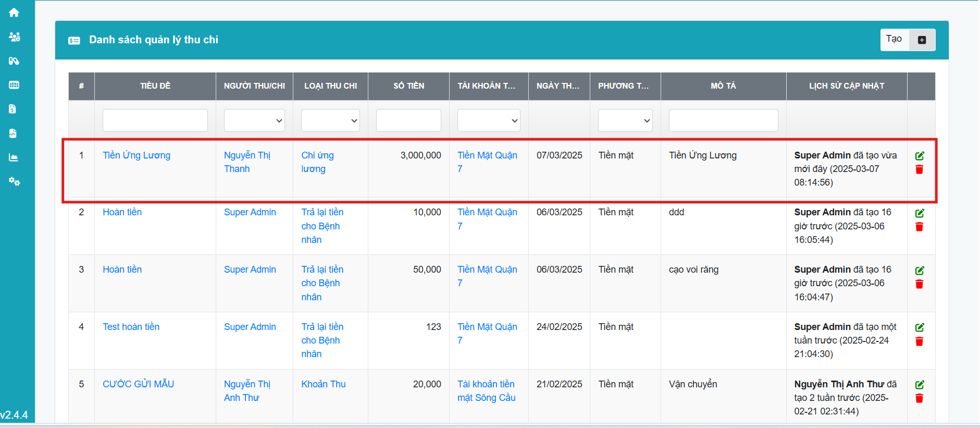Expand the Tài Khoản filter dropdown

pyautogui.click(x=489, y=120)
